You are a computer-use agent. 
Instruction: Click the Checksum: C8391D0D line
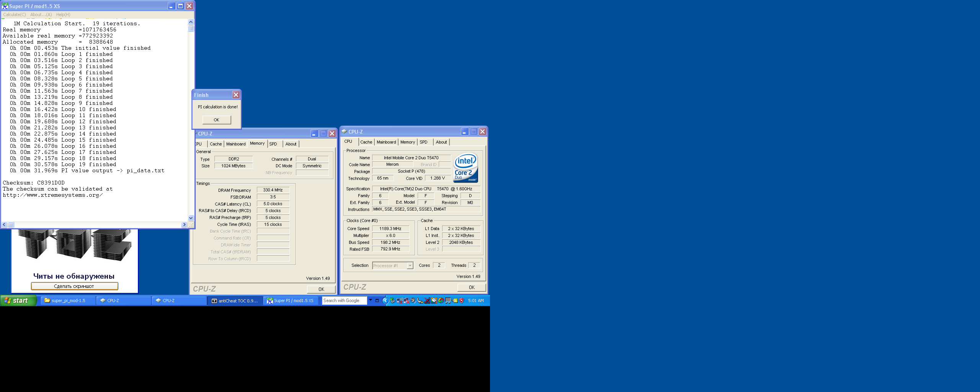click(x=34, y=183)
